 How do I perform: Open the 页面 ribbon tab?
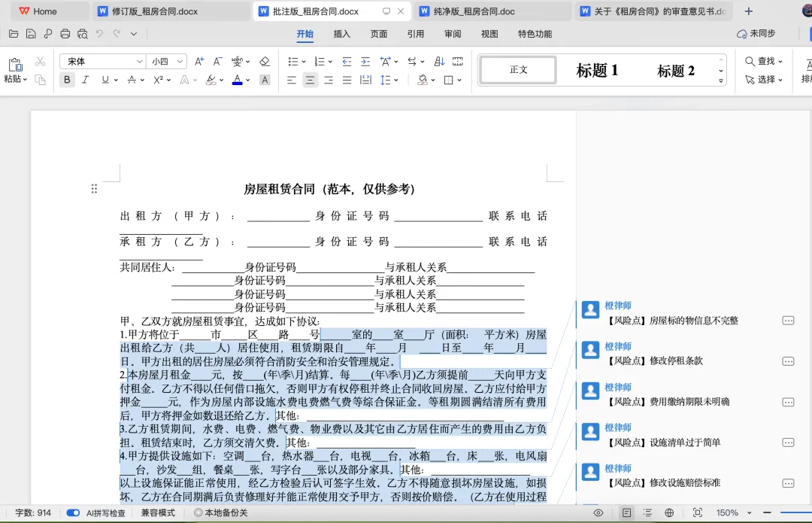[378, 34]
